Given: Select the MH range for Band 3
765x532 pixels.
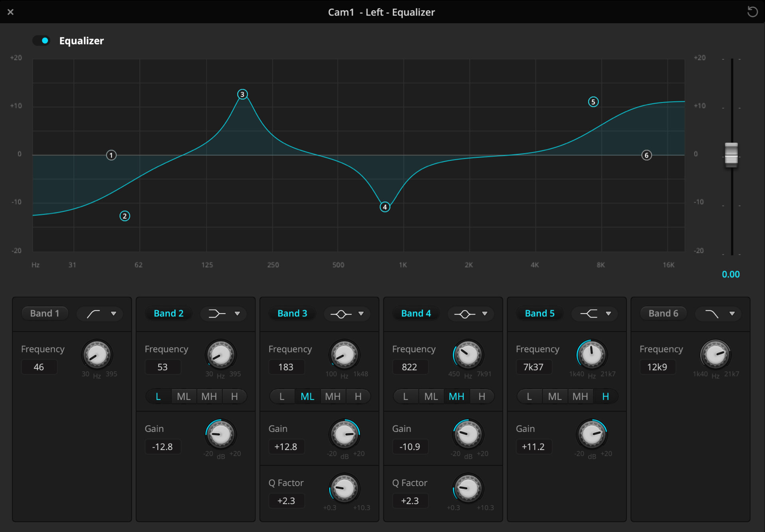Looking at the screenshot, I should [x=333, y=396].
